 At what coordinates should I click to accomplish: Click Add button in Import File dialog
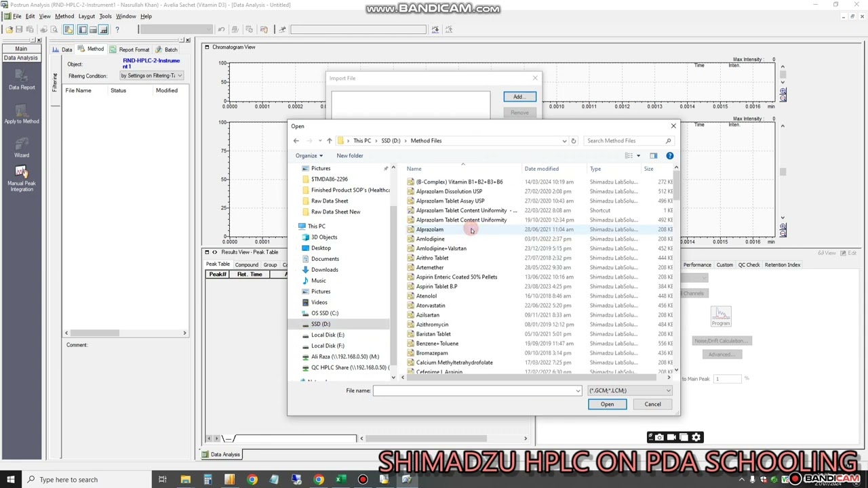pos(519,97)
